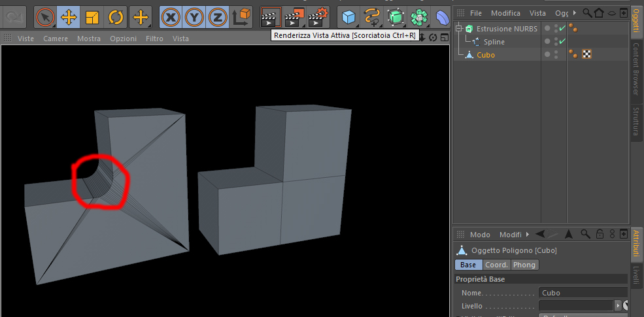Toggle viewport layout icon in viewport header

pyautogui.click(x=444, y=38)
